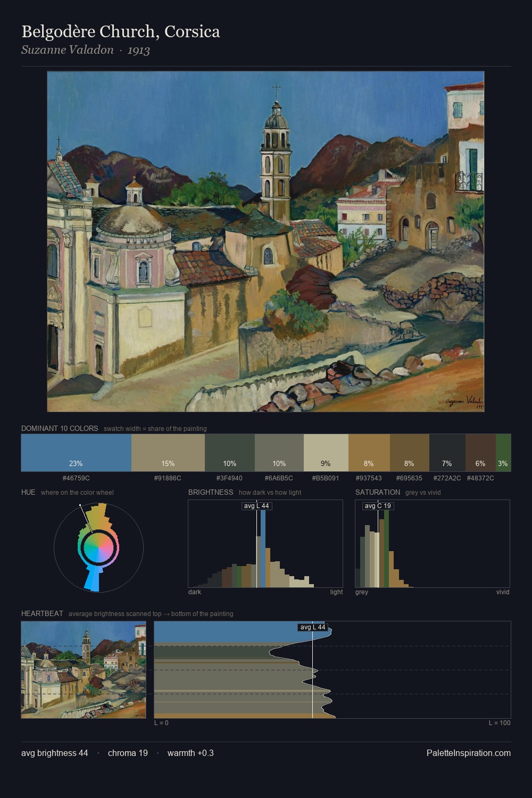Click the hex code #3F4940 label
This screenshot has height=798, width=532.
coord(229,478)
